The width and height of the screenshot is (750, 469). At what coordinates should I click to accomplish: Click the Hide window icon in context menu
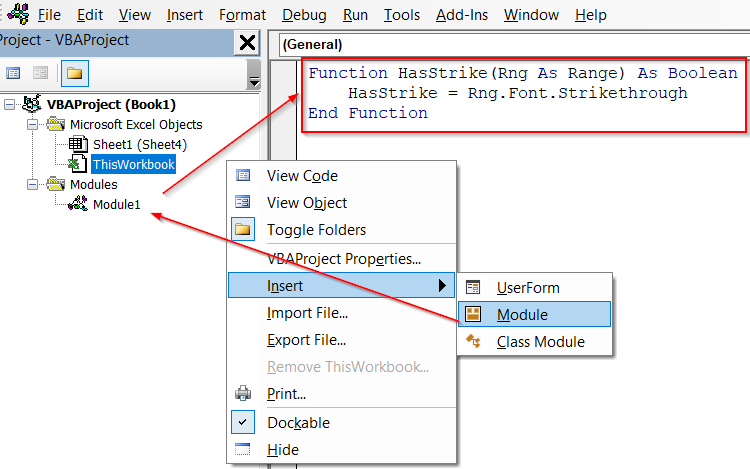(243, 449)
